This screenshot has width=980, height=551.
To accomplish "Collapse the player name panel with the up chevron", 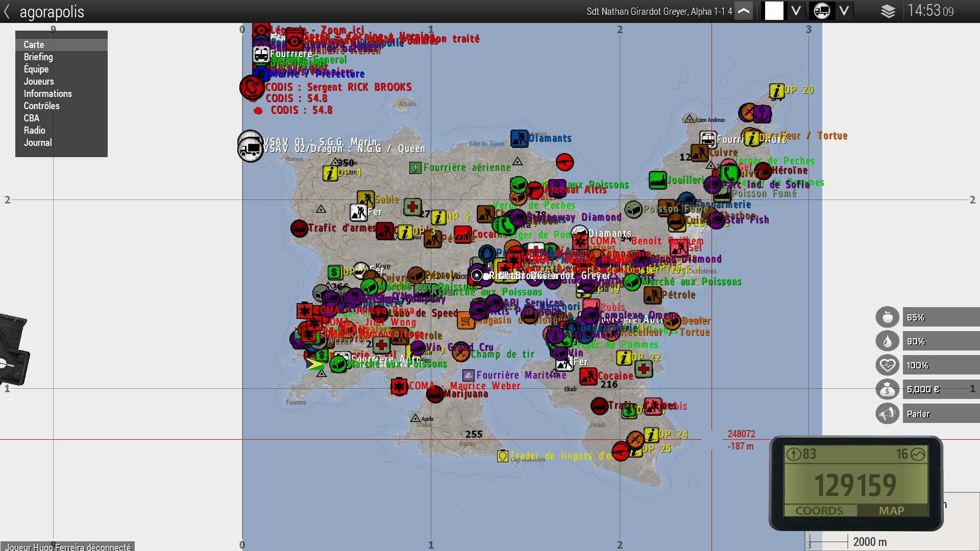I will click(744, 11).
